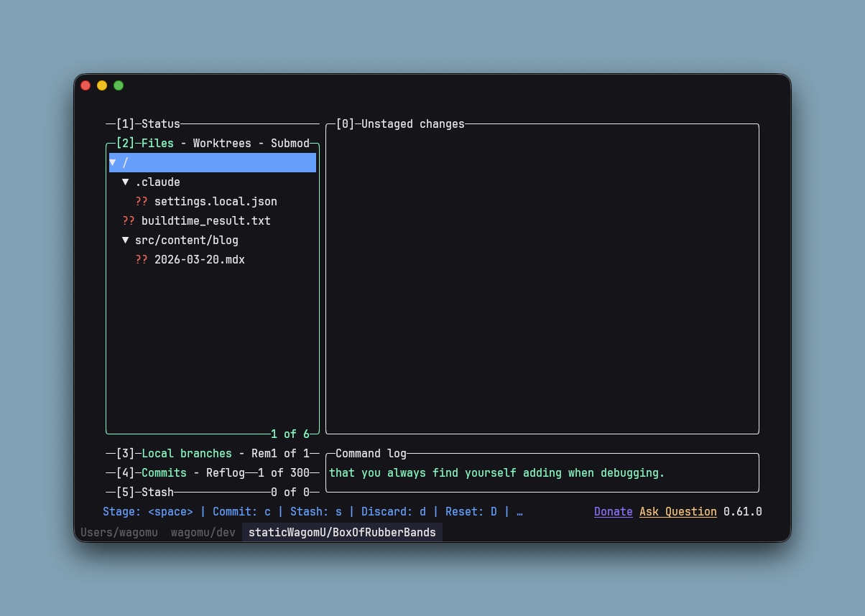Select the buildtime_result.txt file
The height and width of the screenshot is (616, 865).
(x=205, y=221)
